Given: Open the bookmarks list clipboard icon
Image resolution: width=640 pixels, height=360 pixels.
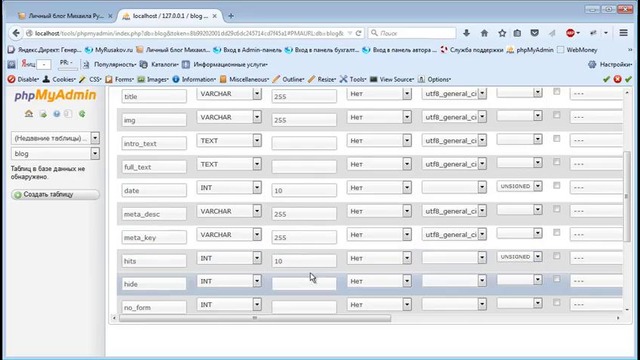Looking at the screenshot, I should [517, 33].
